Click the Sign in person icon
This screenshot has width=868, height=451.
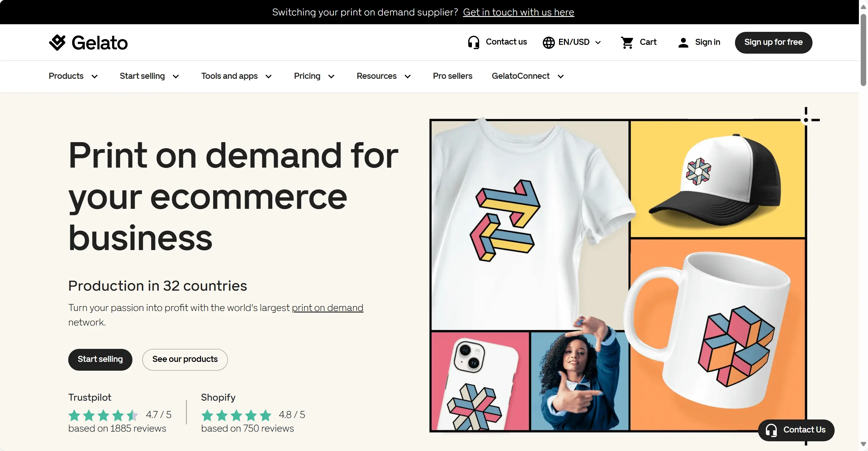pyautogui.click(x=683, y=42)
